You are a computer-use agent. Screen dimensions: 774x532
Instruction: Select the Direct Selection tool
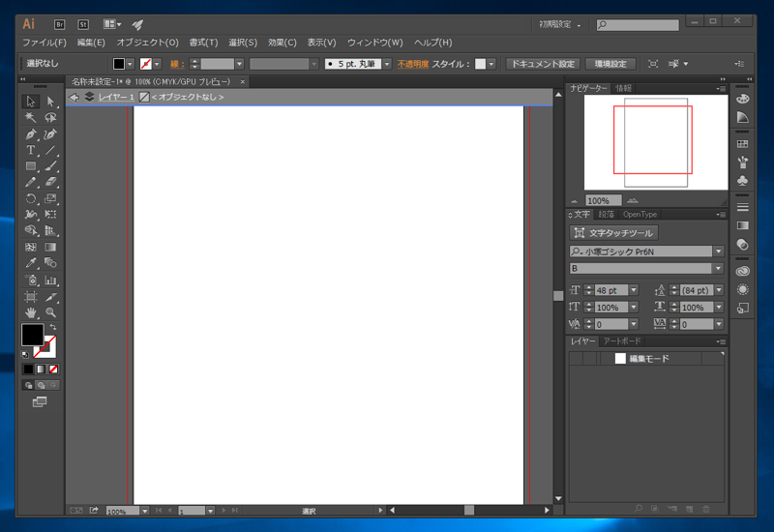click(50, 102)
